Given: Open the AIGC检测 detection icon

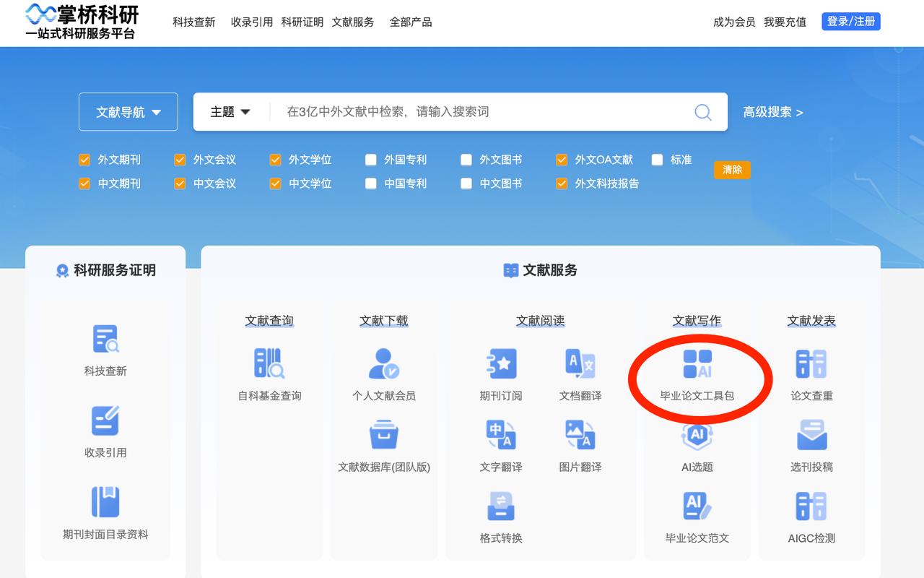Looking at the screenshot, I should coord(811,505).
